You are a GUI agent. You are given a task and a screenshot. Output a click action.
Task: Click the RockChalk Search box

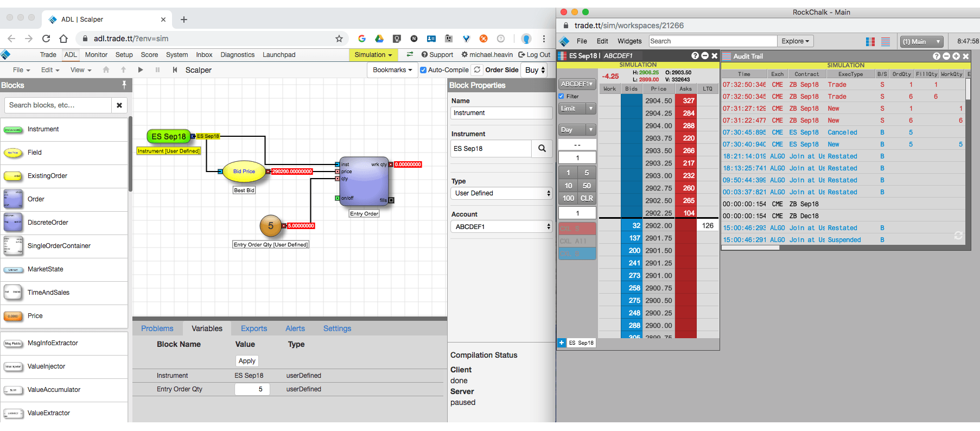pos(713,41)
